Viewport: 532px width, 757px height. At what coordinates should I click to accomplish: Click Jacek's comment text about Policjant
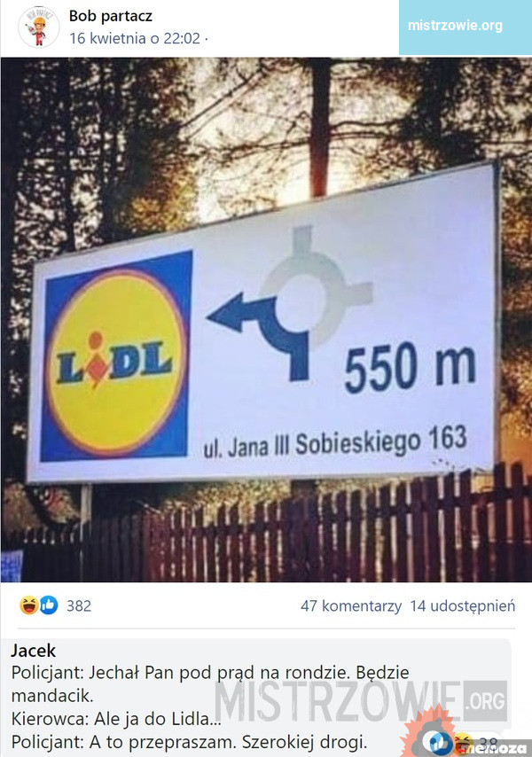(x=210, y=707)
